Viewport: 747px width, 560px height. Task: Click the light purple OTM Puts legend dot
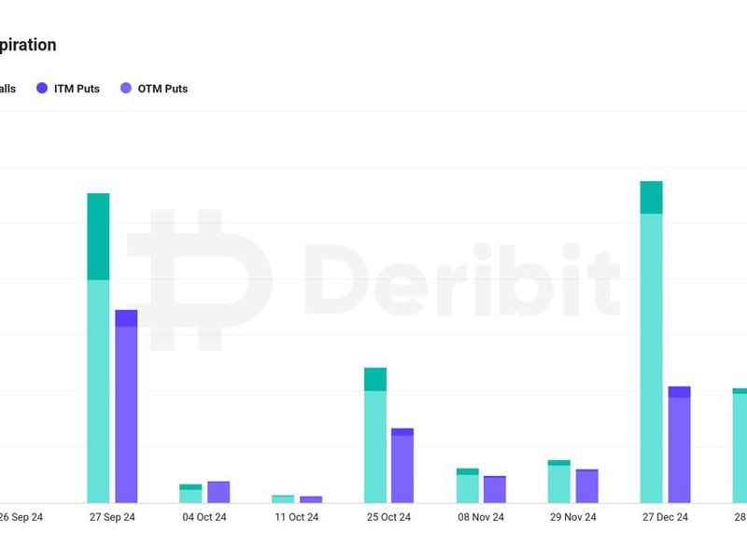click(x=125, y=89)
